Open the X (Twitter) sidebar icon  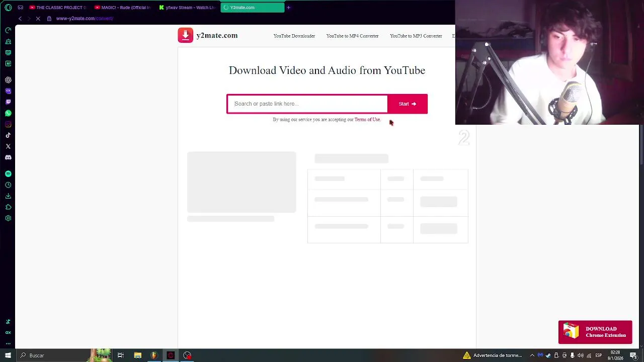click(8, 146)
